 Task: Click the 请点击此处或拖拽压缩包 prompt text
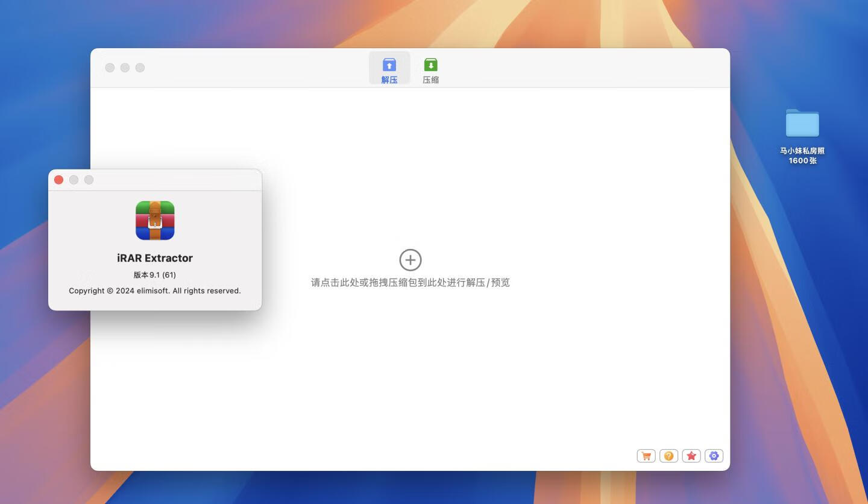click(x=410, y=282)
